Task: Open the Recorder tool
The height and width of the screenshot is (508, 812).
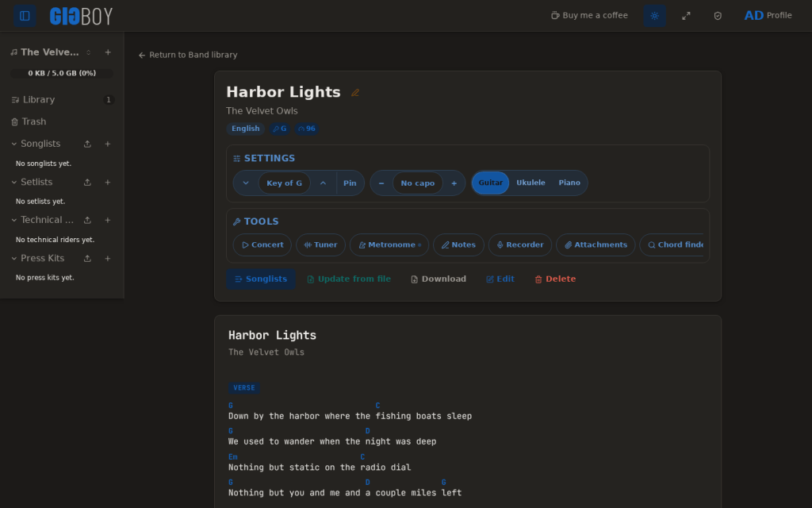Action: (x=520, y=245)
